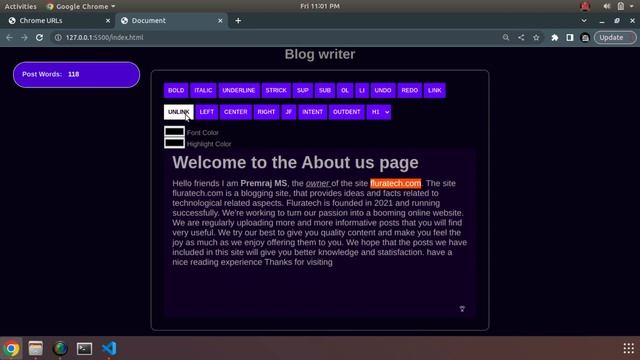Viewport: 640px width, 360px height.
Task: Click the site information icon
Action: point(58,37)
